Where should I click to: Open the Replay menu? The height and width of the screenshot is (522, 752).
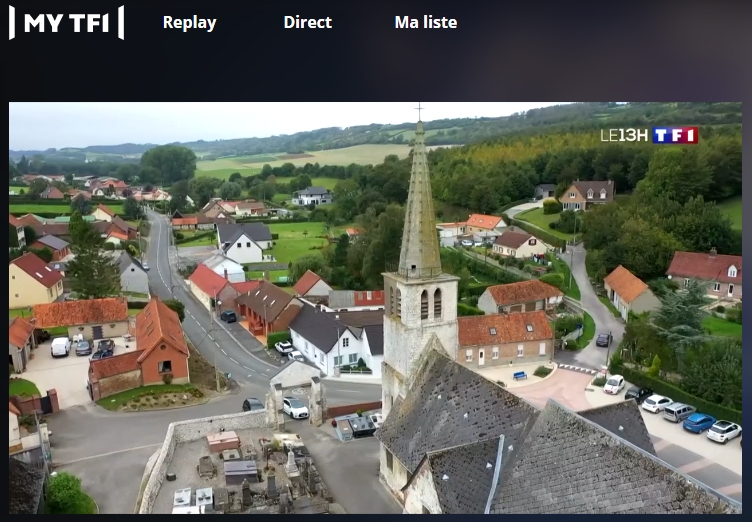189,23
